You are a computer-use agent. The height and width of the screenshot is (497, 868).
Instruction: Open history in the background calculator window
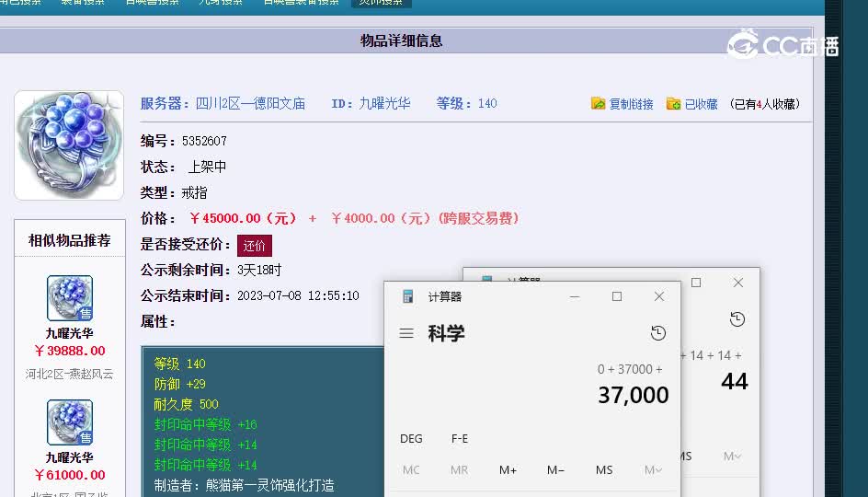pyautogui.click(x=737, y=319)
